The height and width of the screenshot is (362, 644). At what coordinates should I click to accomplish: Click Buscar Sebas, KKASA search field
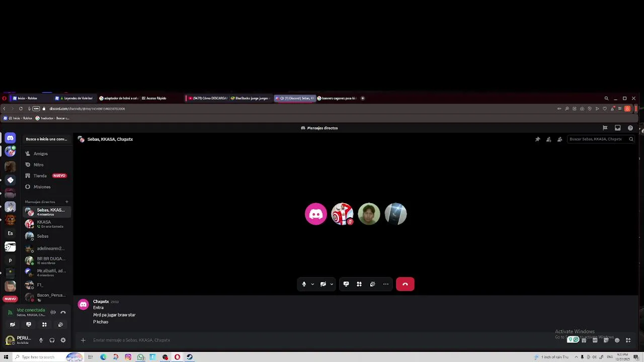600,139
